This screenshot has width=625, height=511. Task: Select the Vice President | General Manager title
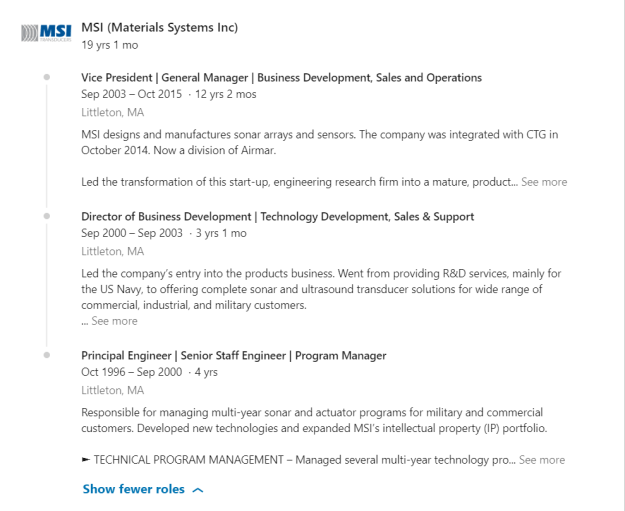coord(281,77)
